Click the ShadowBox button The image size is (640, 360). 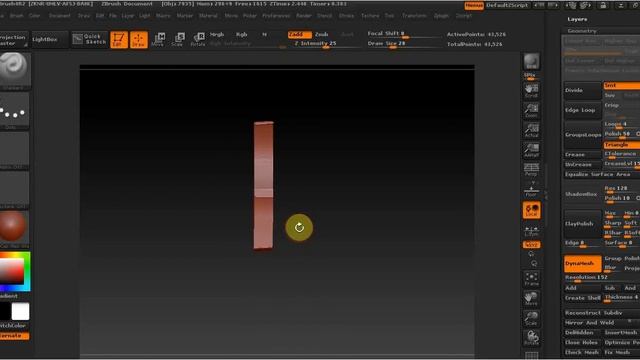582,194
